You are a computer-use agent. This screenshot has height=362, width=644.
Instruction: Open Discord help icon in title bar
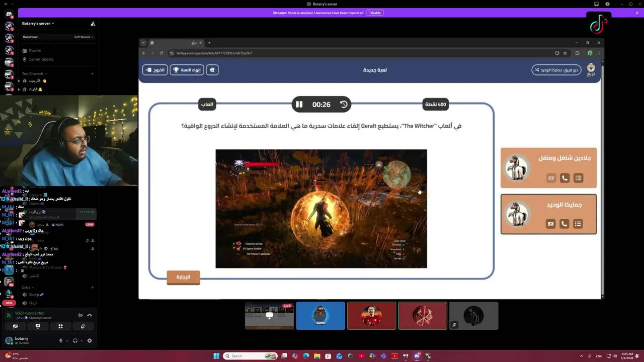(607, 4)
